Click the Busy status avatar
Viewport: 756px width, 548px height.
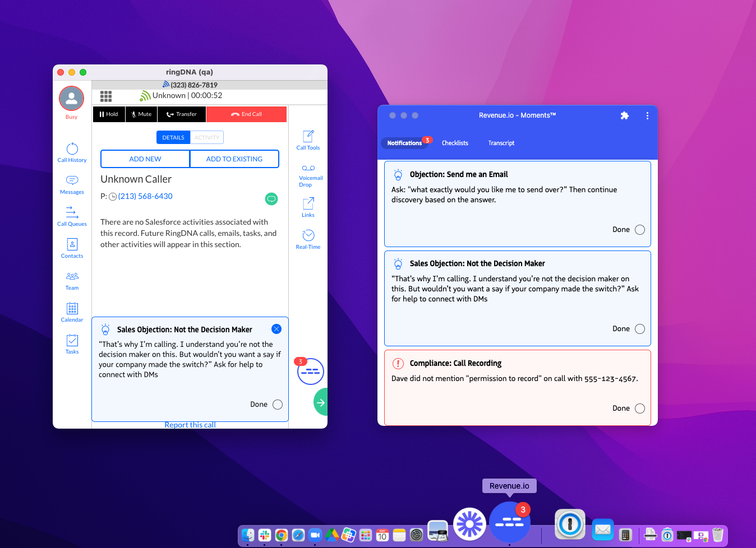(71, 99)
